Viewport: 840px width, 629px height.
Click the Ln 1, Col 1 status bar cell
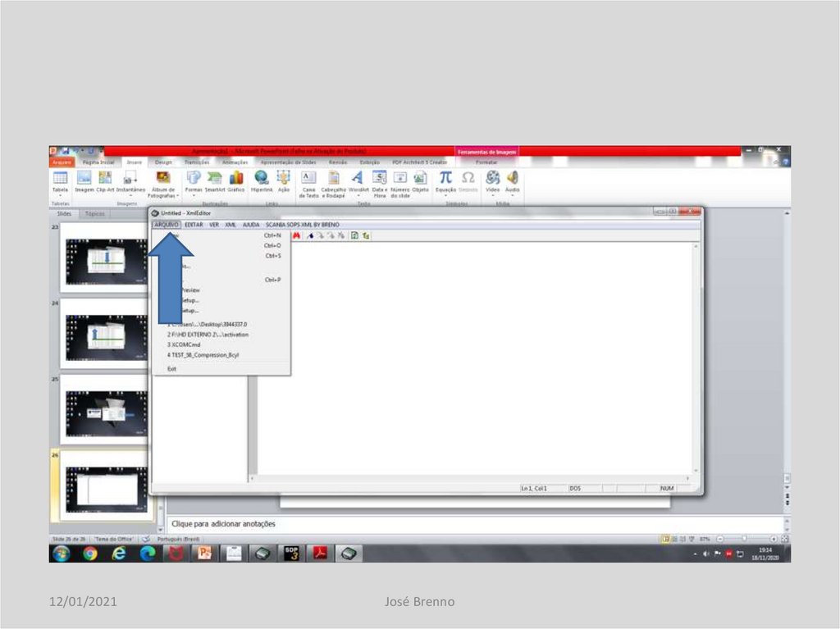(x=543, y=489)
